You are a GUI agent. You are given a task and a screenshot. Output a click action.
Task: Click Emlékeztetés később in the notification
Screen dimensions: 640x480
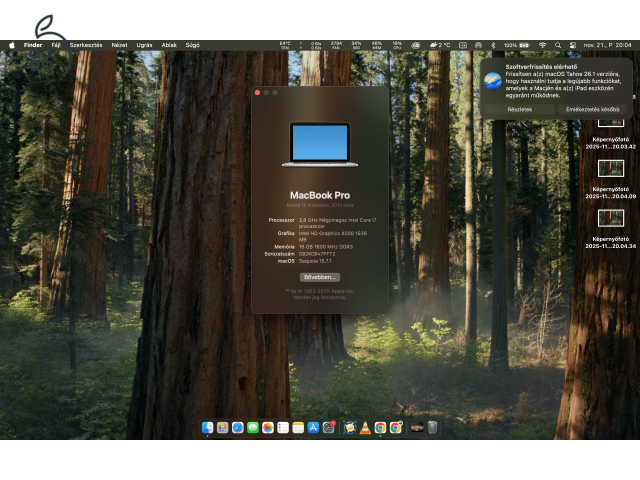(593, 109)
